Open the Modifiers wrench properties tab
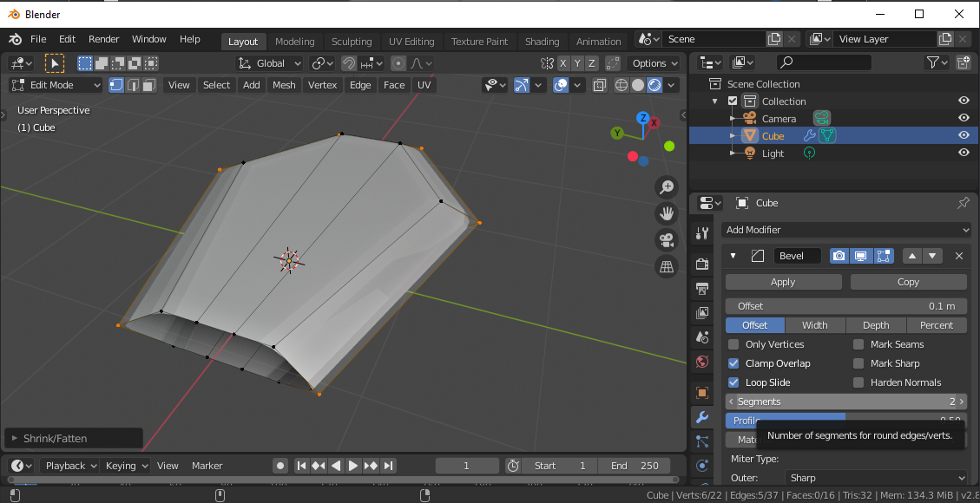Image resolution: width=980 pixels, height=503 pixels. tap(702, 418)
